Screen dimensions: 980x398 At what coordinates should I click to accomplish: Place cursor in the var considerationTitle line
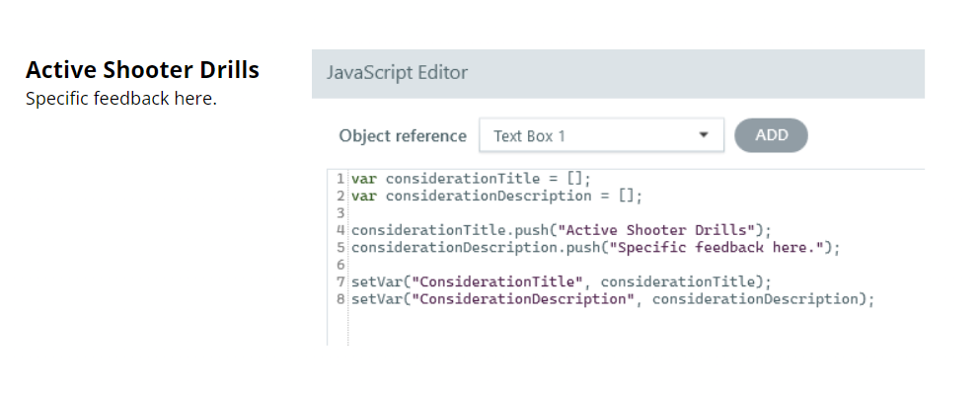[470, 179]
